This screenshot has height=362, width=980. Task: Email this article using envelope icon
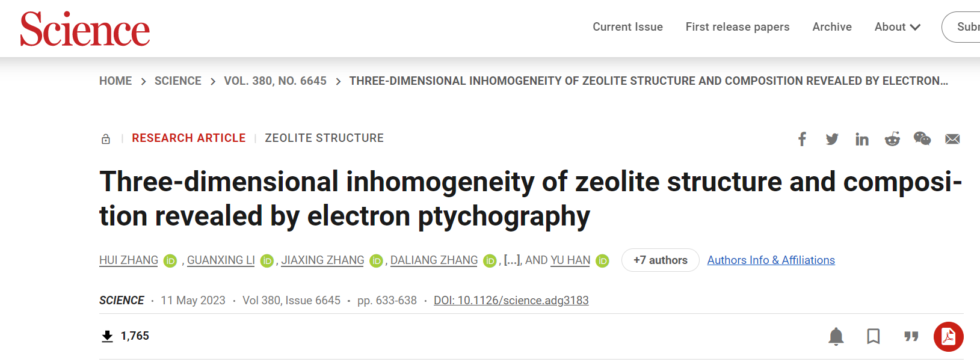point(952,140)
